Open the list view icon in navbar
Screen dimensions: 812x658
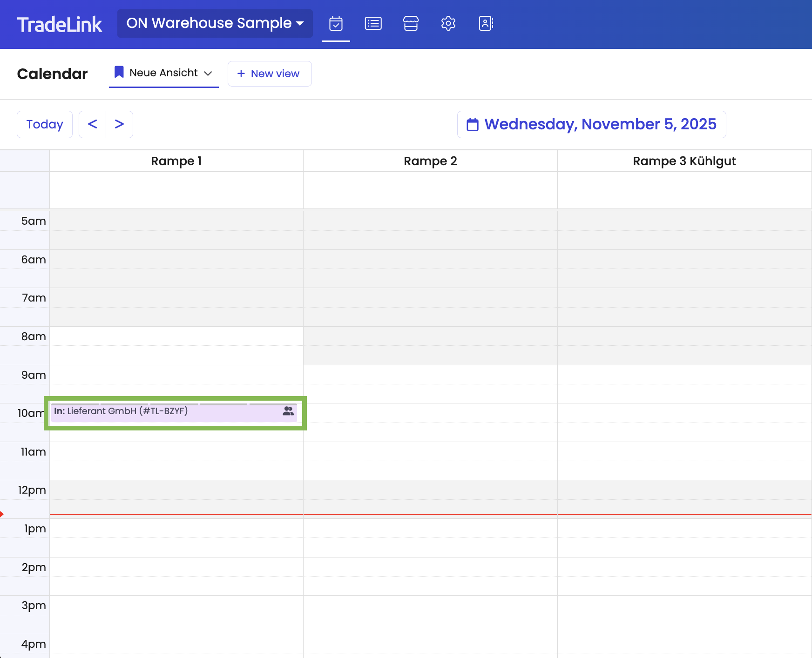373,23
